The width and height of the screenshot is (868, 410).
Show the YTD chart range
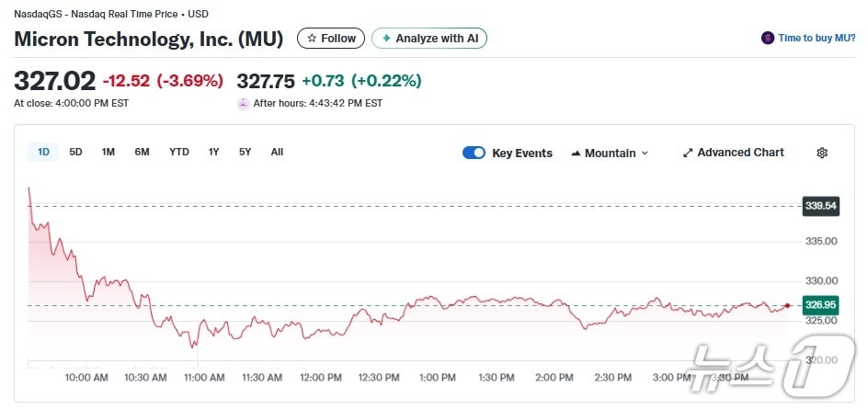[x=179, y=152]
